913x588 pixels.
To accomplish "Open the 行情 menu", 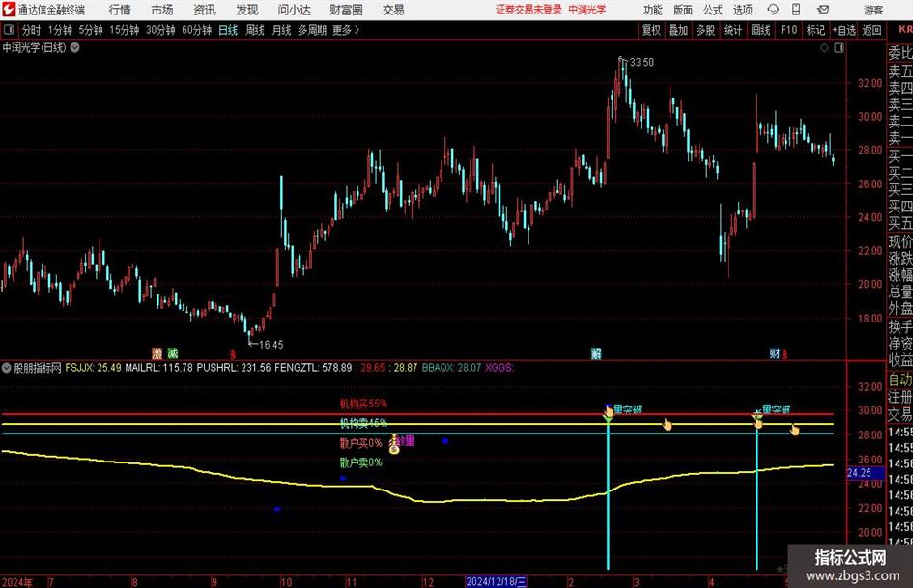I will tap(120, 10).
